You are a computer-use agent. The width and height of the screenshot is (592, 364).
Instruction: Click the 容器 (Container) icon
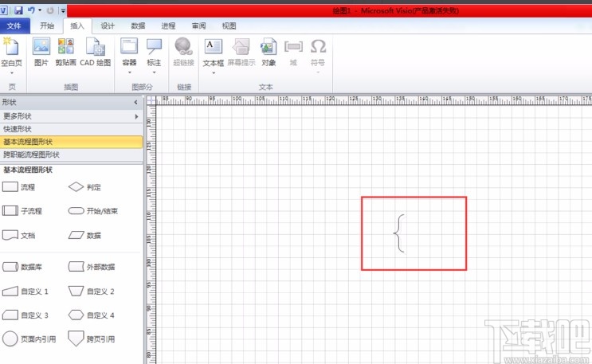129,46
